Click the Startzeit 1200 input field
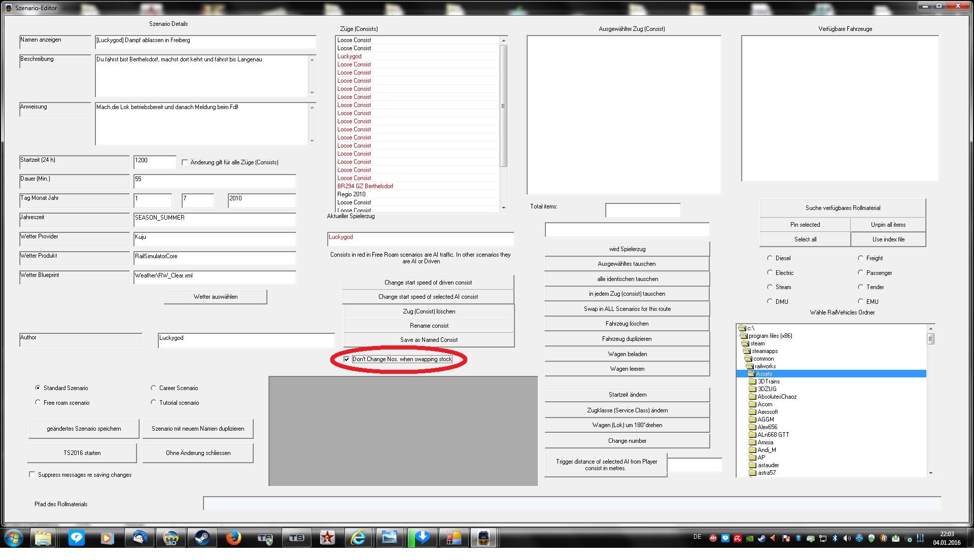Screen dimensions: 974x560 154,161
